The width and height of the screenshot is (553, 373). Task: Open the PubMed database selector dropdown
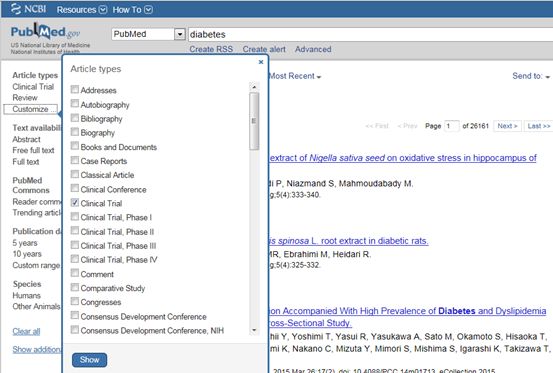click(x=180, y=34)
